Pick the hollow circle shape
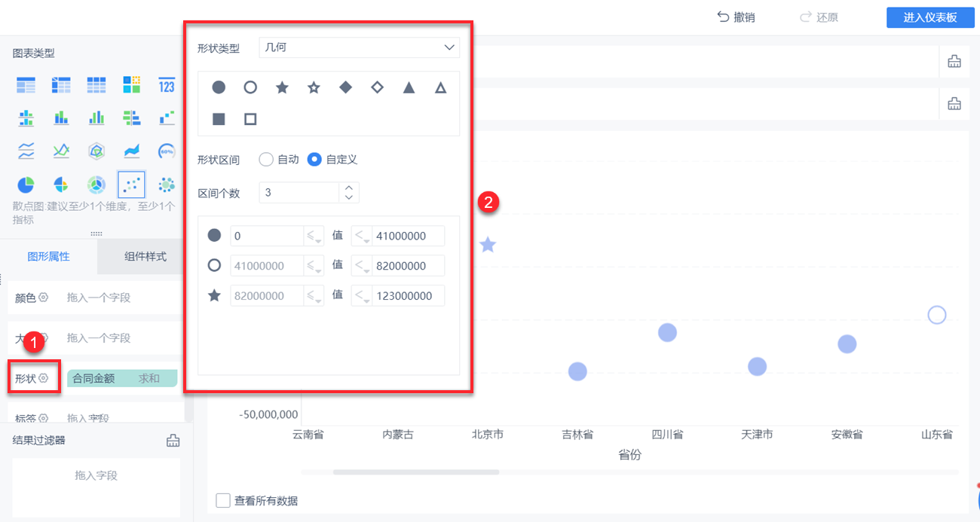980x522 pixels. [250, 87]
